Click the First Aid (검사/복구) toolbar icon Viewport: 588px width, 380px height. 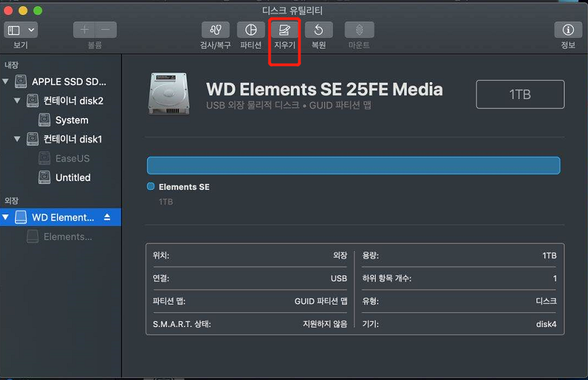[x=216, y=30]
